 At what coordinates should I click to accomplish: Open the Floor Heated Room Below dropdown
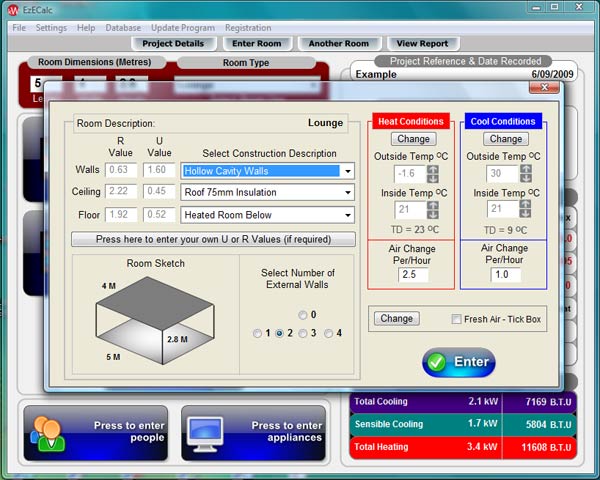click(347, 215)
